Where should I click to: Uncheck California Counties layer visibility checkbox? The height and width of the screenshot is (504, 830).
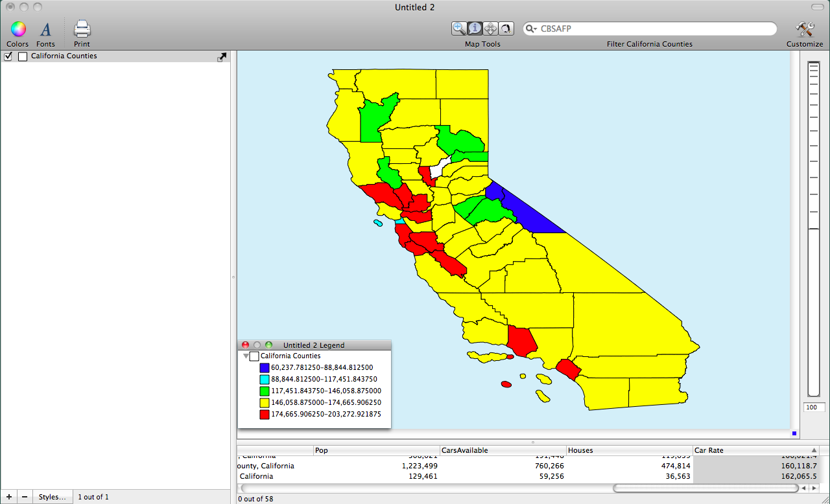pos(8,56)
